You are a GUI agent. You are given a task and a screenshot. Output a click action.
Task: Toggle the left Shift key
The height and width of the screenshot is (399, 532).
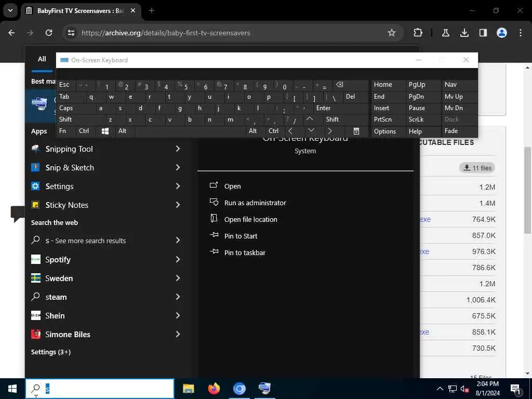(x=81, y=119)
